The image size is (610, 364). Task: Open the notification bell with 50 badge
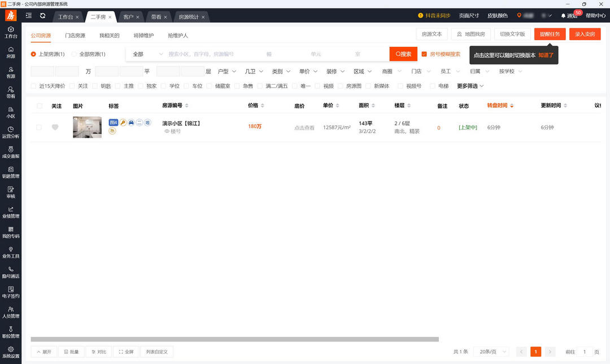coord(566,16)
